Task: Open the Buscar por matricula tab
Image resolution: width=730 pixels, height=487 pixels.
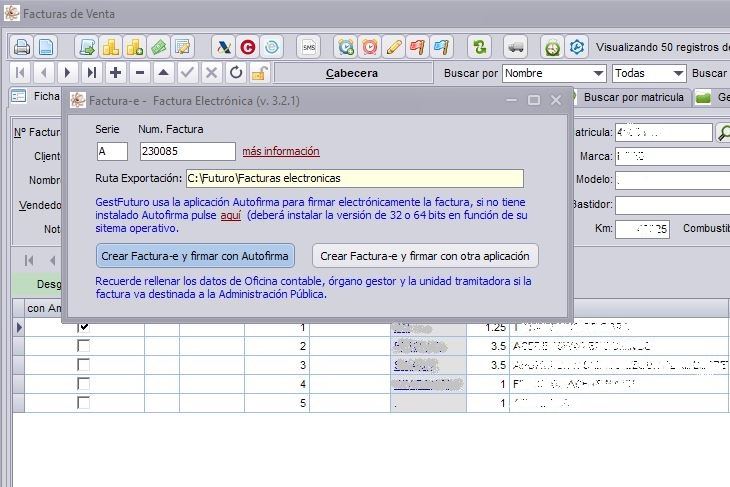Action: pyautogui.click(x=633, y=97)
